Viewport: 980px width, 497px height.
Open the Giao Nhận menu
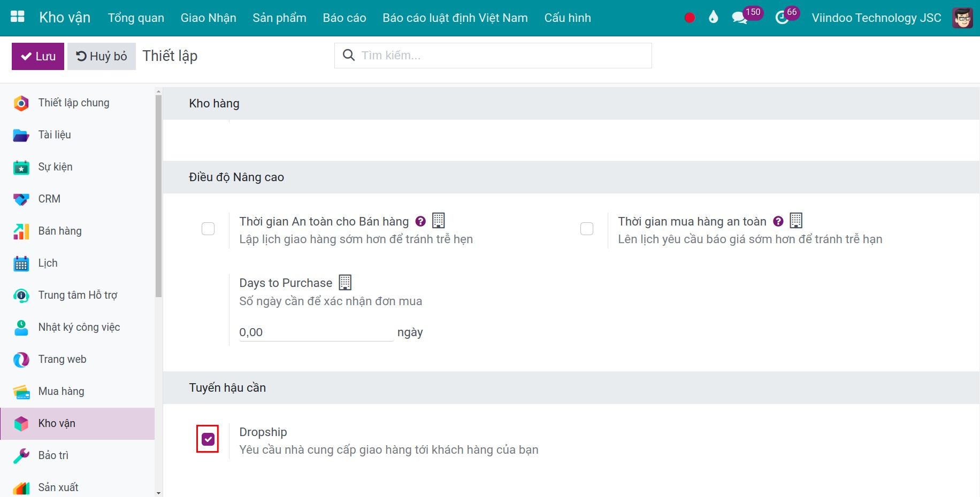pyautogui.click(x=208, y=18)
